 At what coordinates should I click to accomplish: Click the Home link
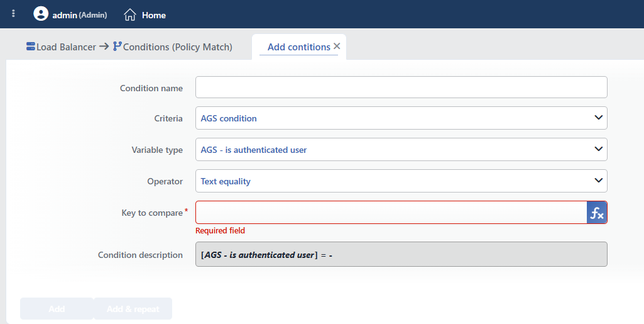tap(153, 15)
